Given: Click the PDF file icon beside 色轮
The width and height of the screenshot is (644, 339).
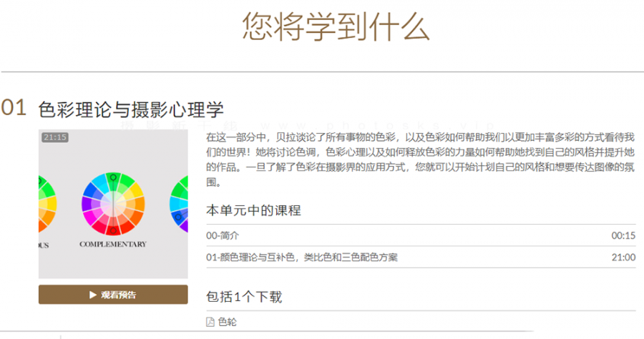Looking at the screenshot, I should pyautogui.click(x=210, y=322).
